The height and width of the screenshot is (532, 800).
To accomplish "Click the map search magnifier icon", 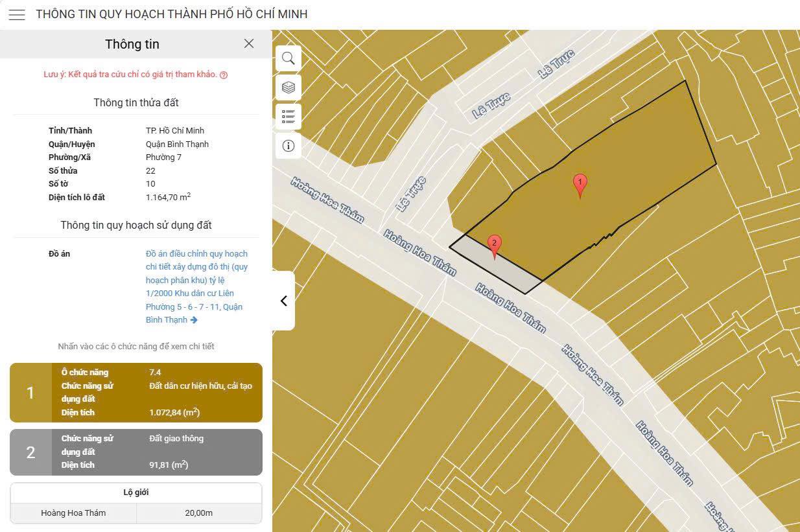I will [288, 58].
